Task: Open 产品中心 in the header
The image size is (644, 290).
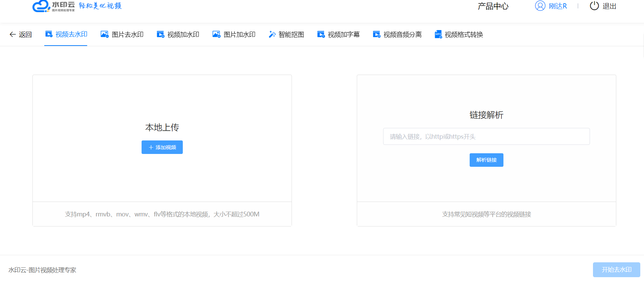Action: pos(493,6)
